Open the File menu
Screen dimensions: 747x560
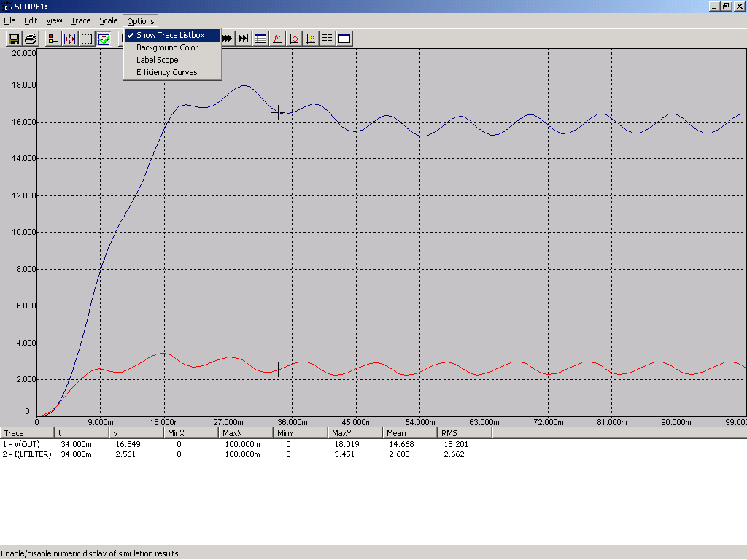pyautogui.click(x=9, y=20)
